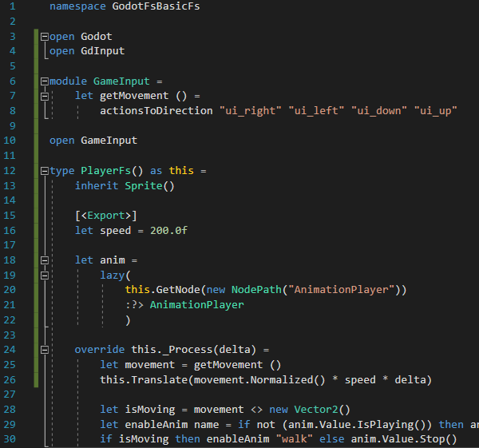Collapse the 'module GameInput' region
This screenshot has height=448, width=479.
coord(45,81)
